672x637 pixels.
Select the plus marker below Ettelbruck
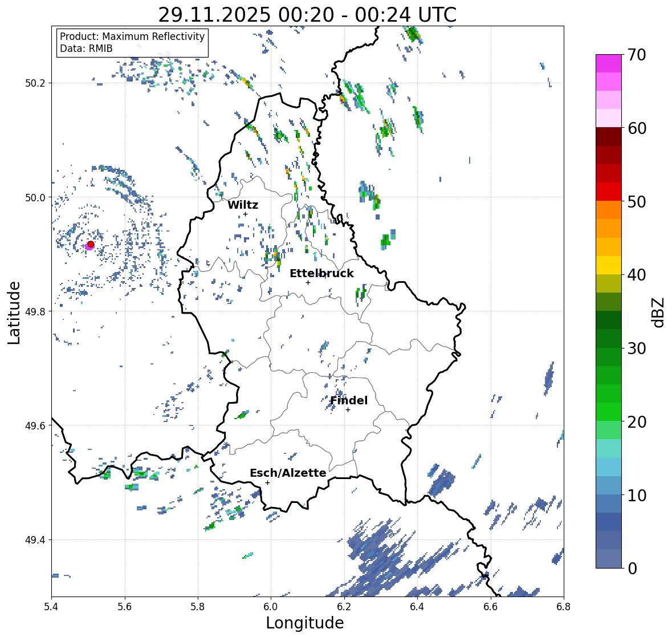[x=308, y=282]
